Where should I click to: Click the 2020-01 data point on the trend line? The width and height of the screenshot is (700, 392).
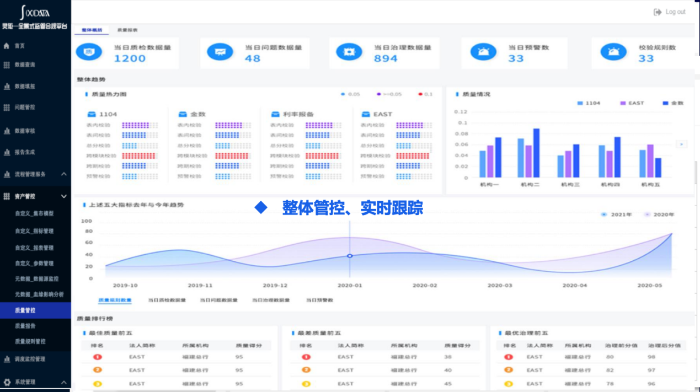click(350, 256)
